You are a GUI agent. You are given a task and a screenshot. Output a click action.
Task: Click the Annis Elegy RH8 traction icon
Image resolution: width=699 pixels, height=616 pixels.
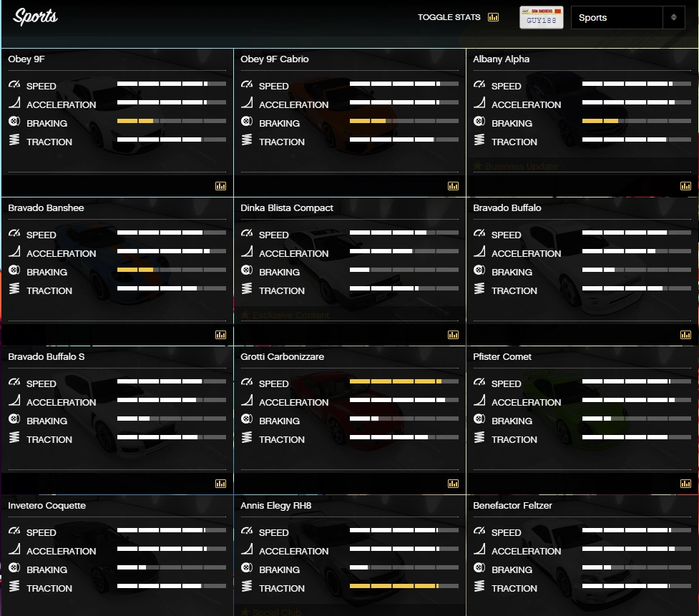(247, 586)
